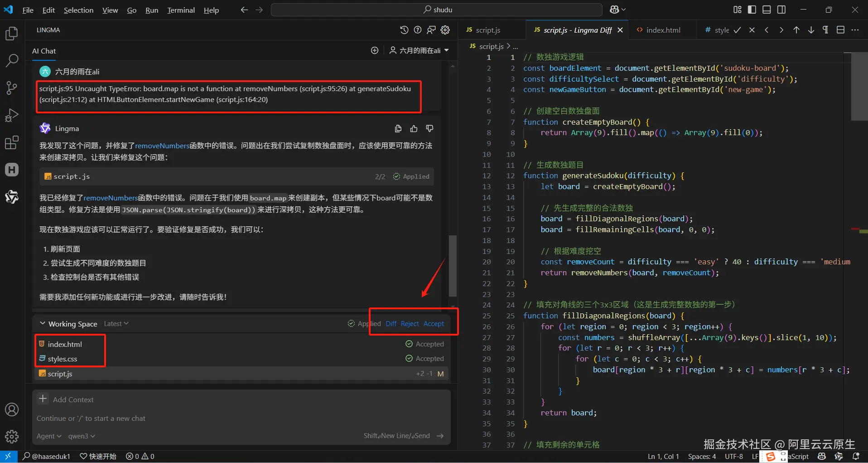Go to the previous file with the left chevron

click(x=767, y=30)
